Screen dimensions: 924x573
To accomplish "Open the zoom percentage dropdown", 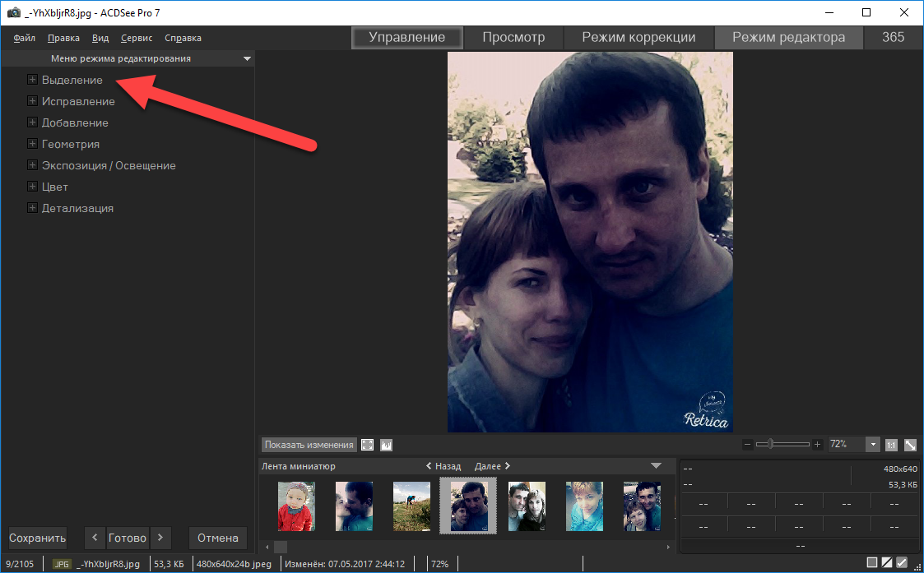I will (x=872, y=445).
